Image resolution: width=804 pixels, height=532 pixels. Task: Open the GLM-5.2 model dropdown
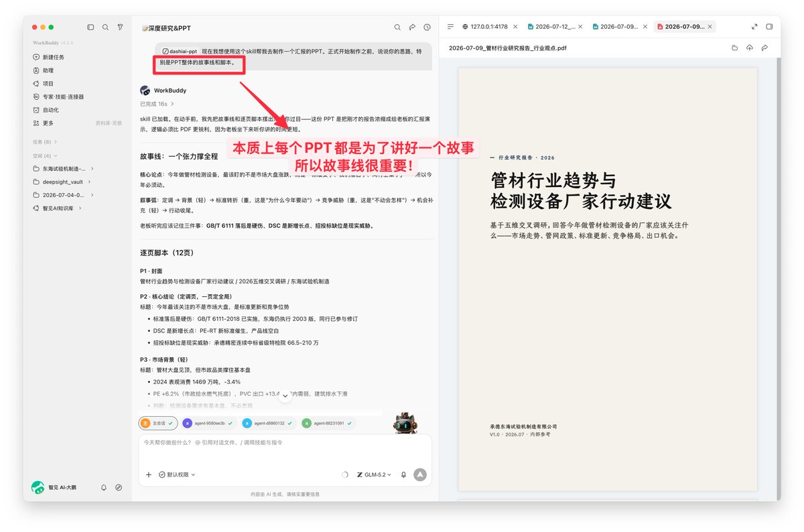coord(374,474)
